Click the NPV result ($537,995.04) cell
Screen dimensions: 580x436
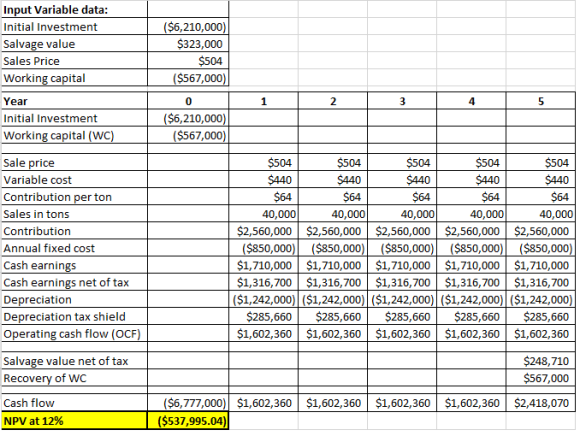(188, 421)
